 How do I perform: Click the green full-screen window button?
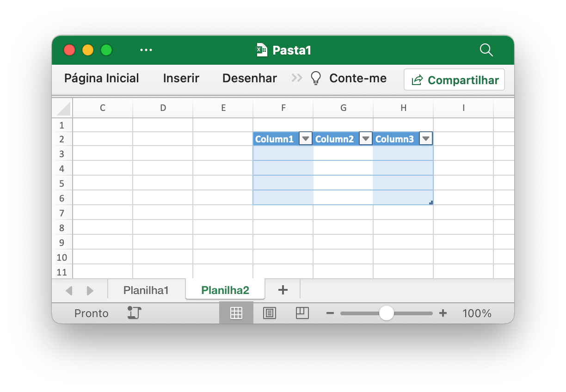point(106,50)
